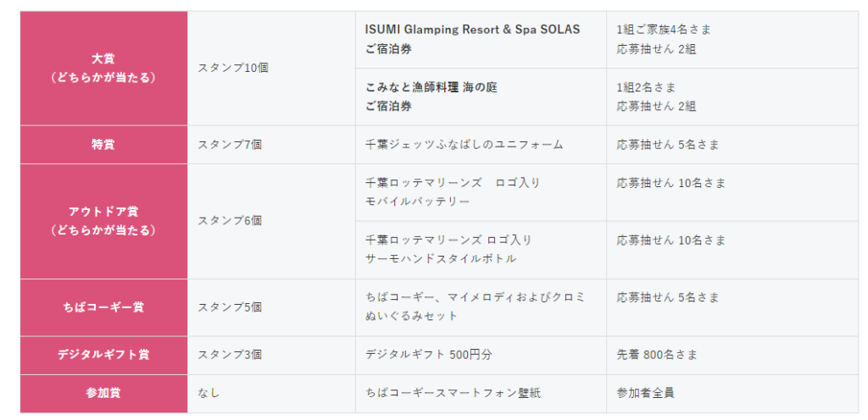Click the アウトドア賞 header cell
The height and width of the screenshot is (420, 868).
click(x=104, y=221)
